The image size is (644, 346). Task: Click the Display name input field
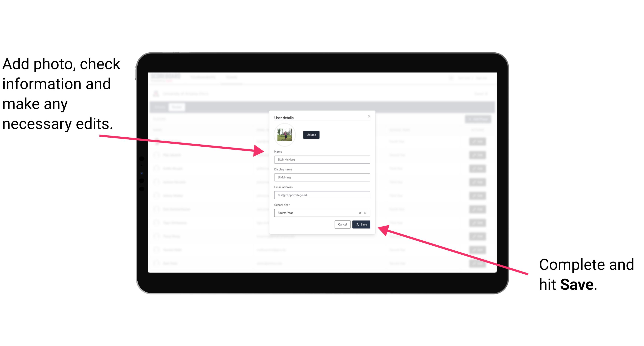point(322,177)
